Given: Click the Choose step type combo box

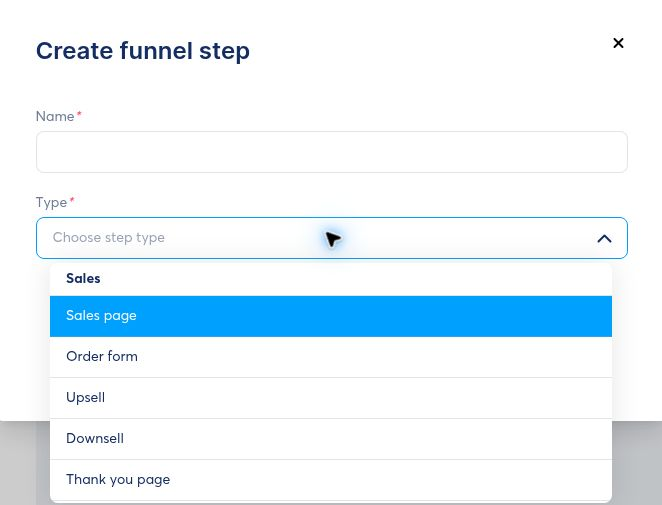Looking at the screenshot, I should tap(332, 238).
